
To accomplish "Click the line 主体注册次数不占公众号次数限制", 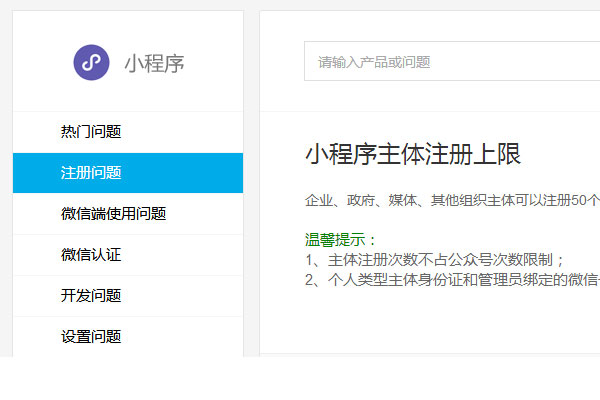I will pos(434,260).
